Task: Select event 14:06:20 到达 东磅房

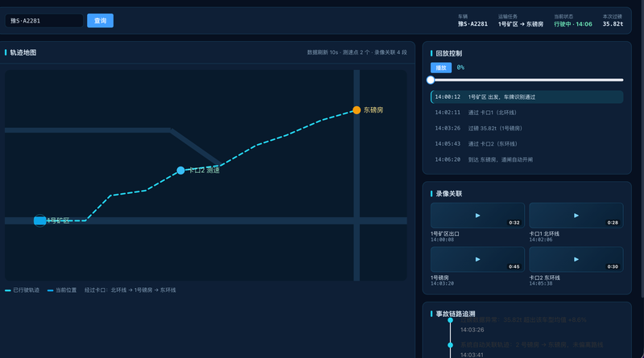Action: tap(527, 159)
